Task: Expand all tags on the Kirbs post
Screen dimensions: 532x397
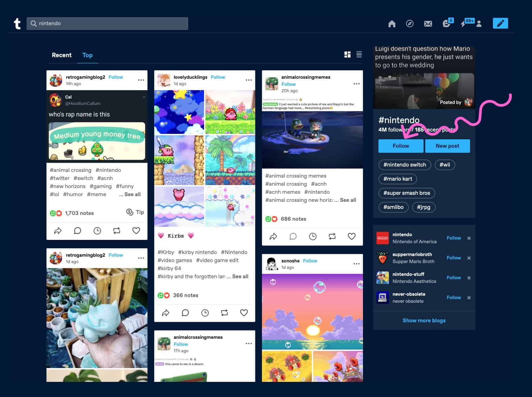Action: pos(240,277)
